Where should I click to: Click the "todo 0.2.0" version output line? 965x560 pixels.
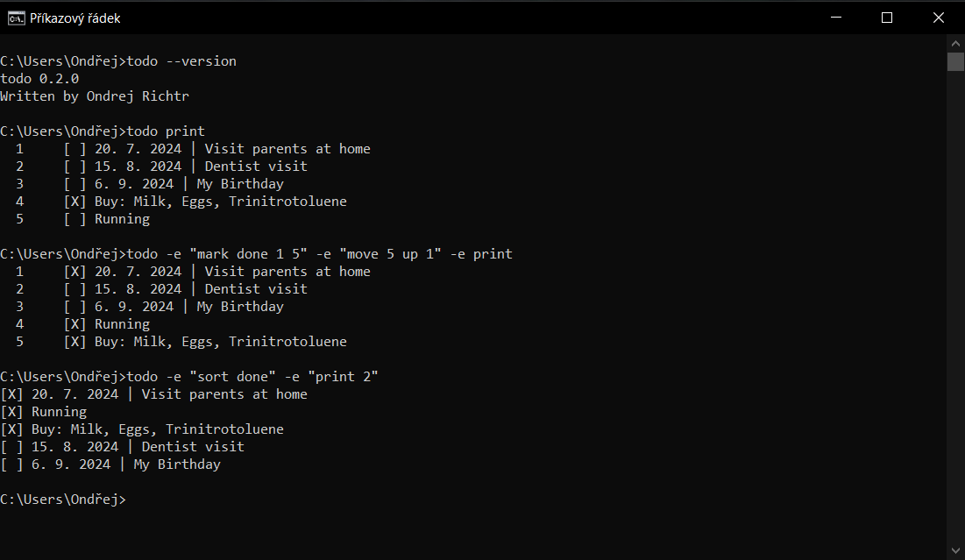coord(39,79)
